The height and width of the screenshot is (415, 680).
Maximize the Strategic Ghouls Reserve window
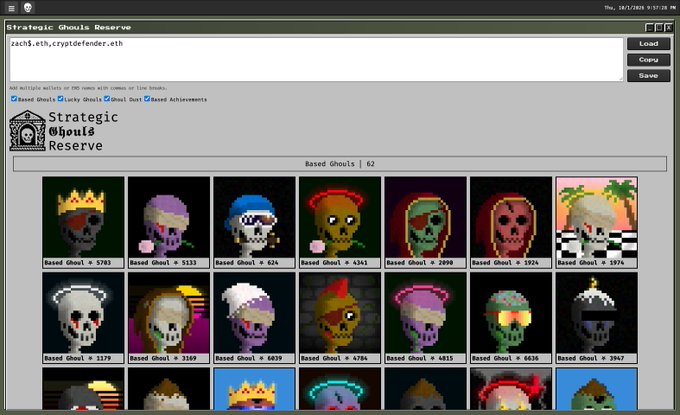(659, 28)
